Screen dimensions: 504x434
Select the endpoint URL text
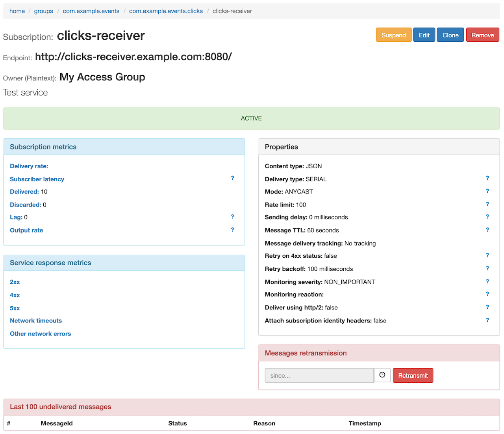133,57
